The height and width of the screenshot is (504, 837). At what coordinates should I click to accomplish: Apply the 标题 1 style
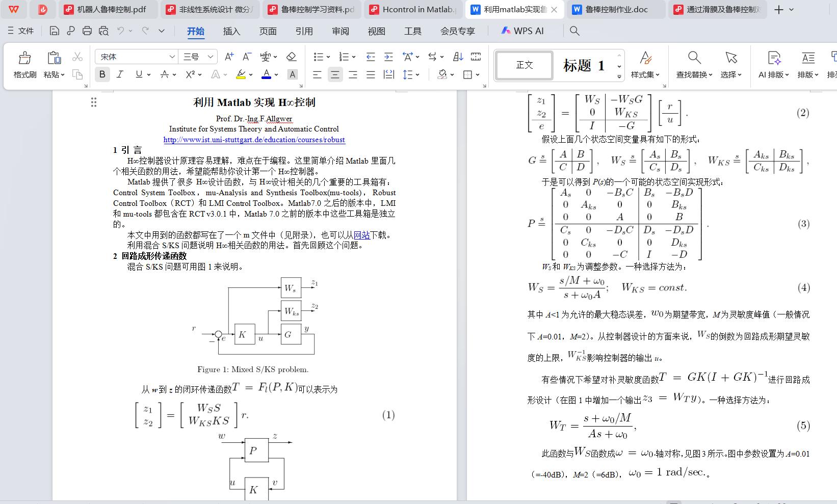click(584, 65)
